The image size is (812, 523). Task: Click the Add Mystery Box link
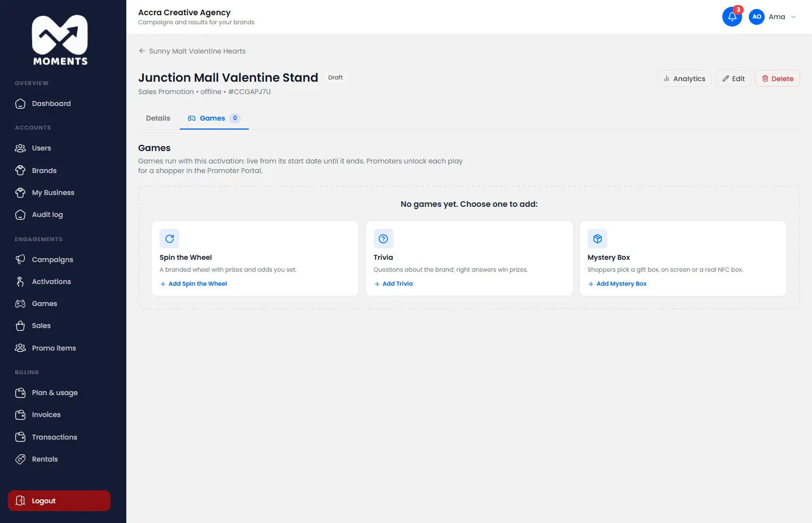click(617, 284)
